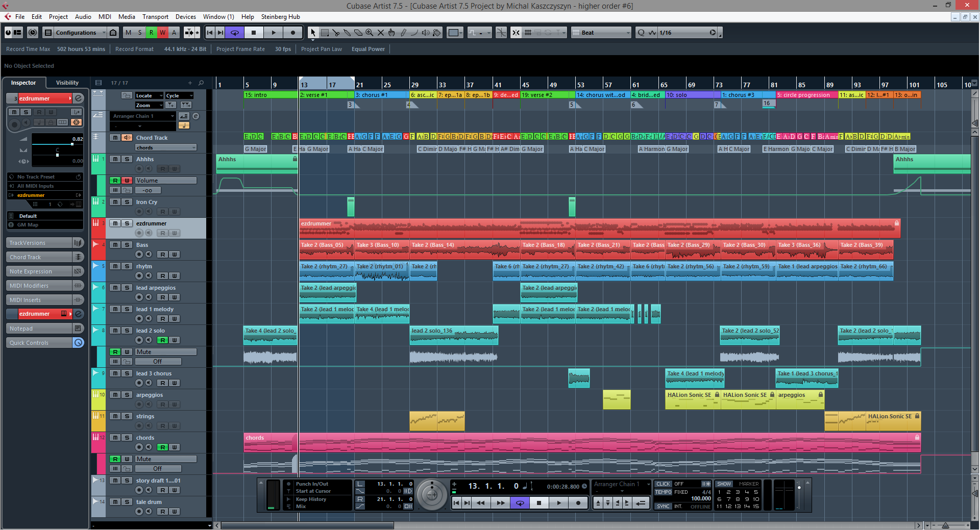The image size is (980, 530).
Task: Toggle CLICK metronome in transport
Action: (663, 484)
